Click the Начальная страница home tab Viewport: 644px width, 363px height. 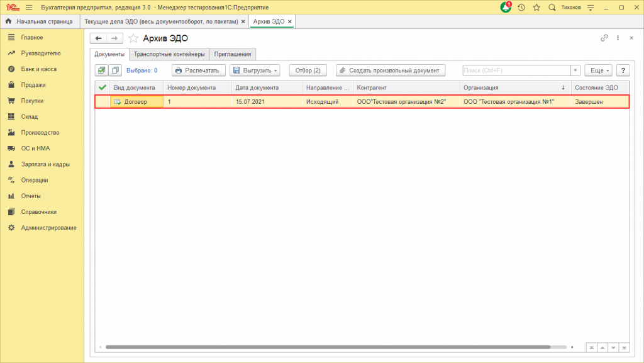[40, 21]
